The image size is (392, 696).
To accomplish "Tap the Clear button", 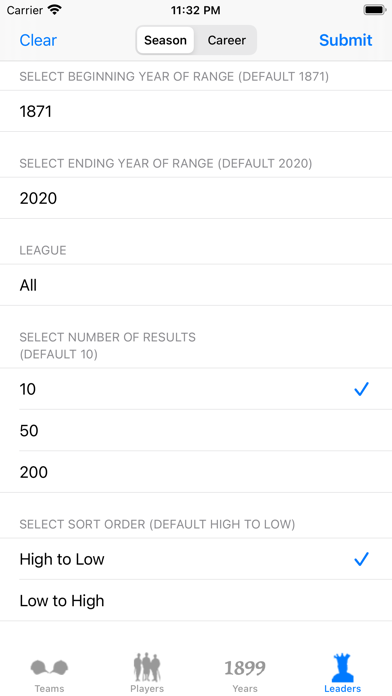I will tap(38, 40).
